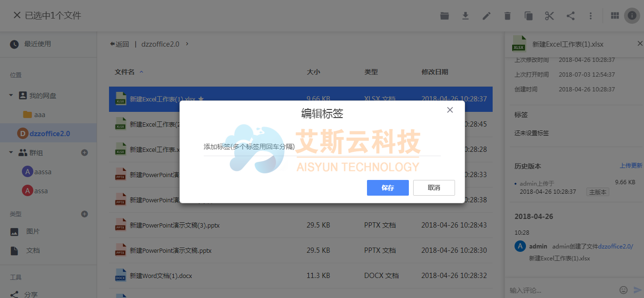Select 图片 type in sidebar
644x298 pixels.
[33, 231]
